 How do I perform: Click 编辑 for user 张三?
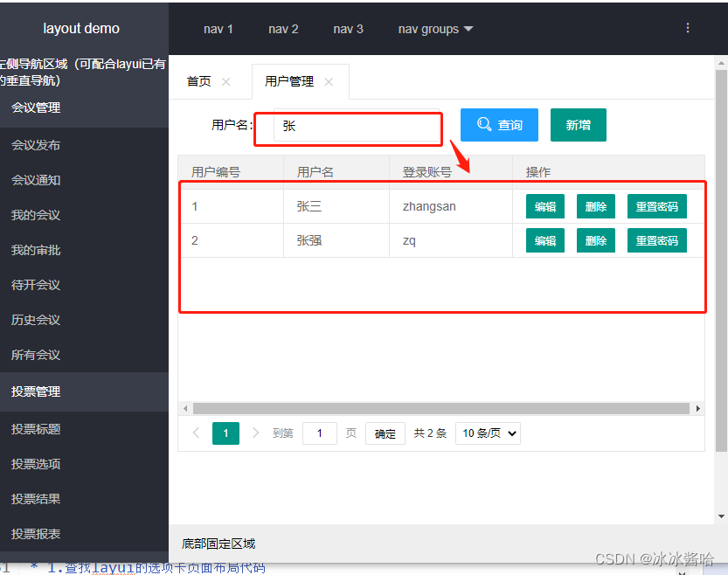(545, 206)
